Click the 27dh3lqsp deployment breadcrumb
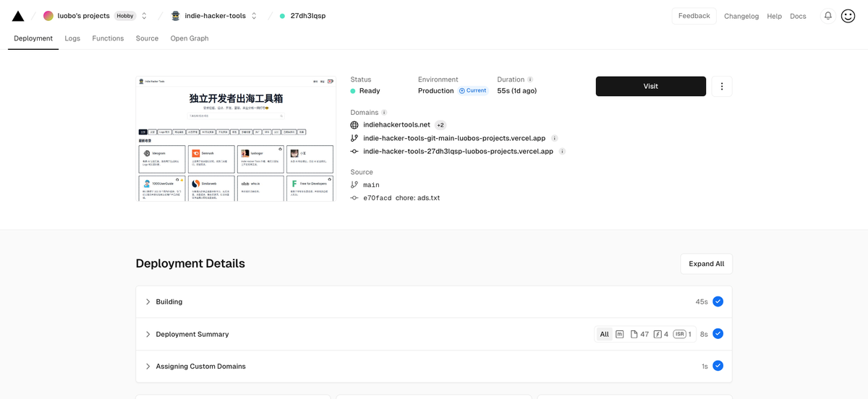 tap(307, 16)
